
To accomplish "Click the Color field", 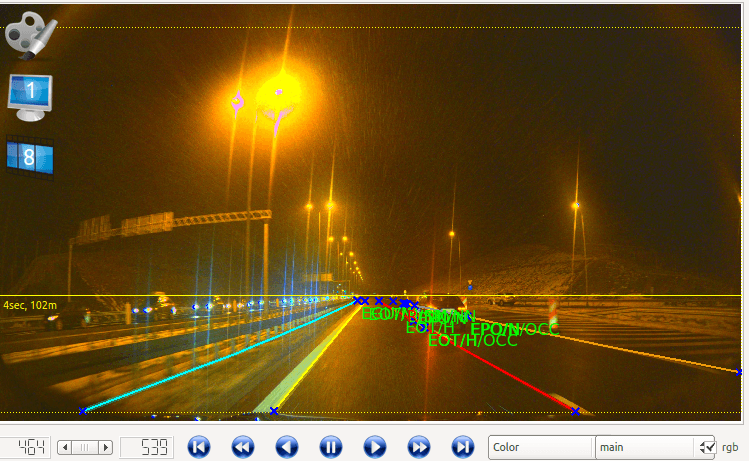I will point(540,447).
